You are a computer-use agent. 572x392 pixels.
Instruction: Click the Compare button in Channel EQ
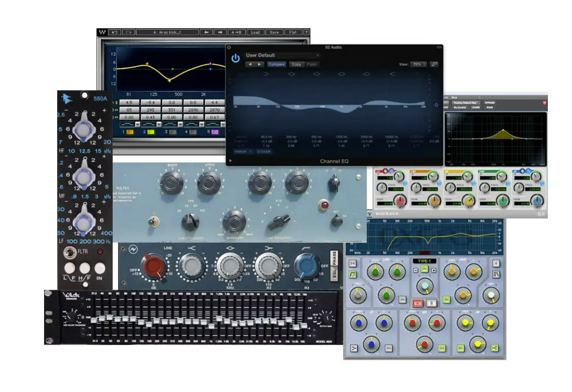pyautogui.click(x=276, y=64)
